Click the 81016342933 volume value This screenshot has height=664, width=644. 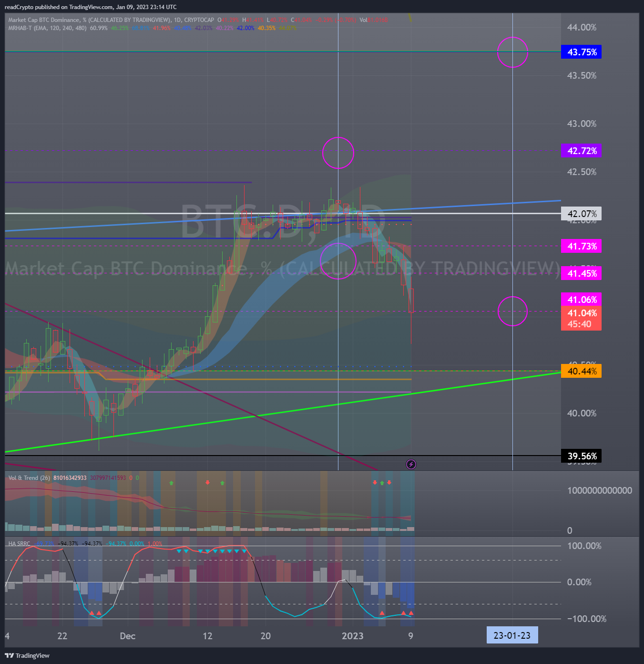point(70,477)
